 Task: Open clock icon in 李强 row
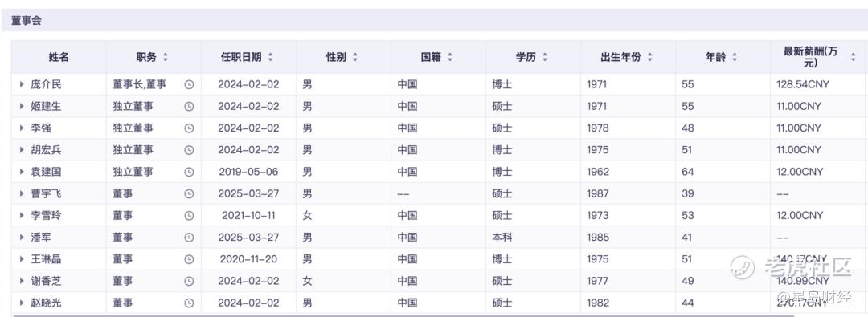click(189, 128)
